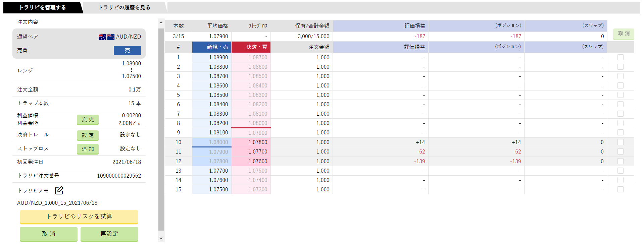Tick the checkbox in row 5
The image size is (644, 245).
(x=621, y=95)
